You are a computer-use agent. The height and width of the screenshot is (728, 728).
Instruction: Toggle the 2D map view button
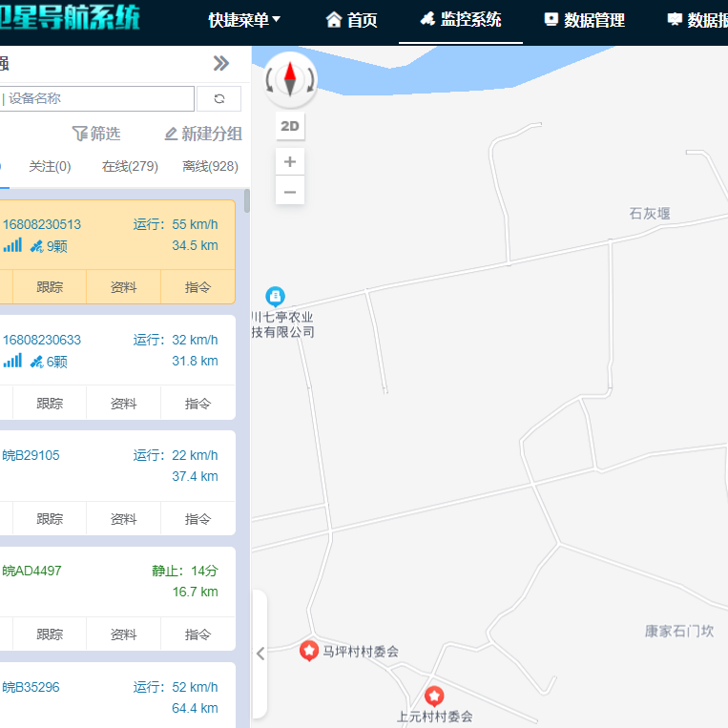[x=290, y=126]
